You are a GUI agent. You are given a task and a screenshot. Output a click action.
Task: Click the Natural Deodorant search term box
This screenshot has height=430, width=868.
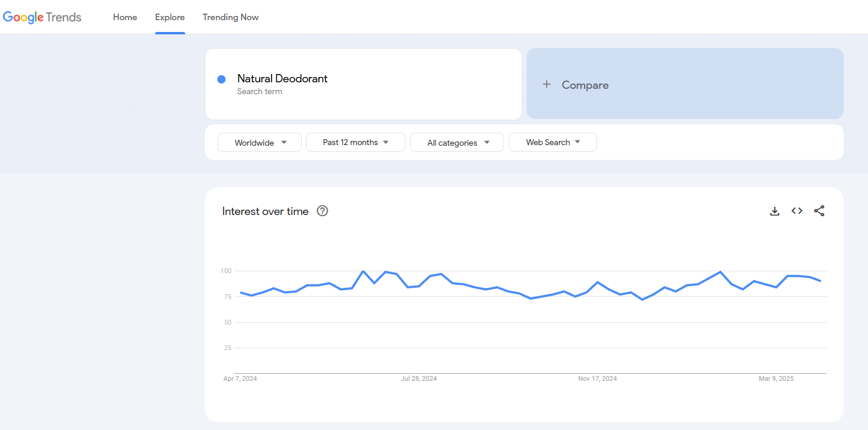tap(363, 84)
